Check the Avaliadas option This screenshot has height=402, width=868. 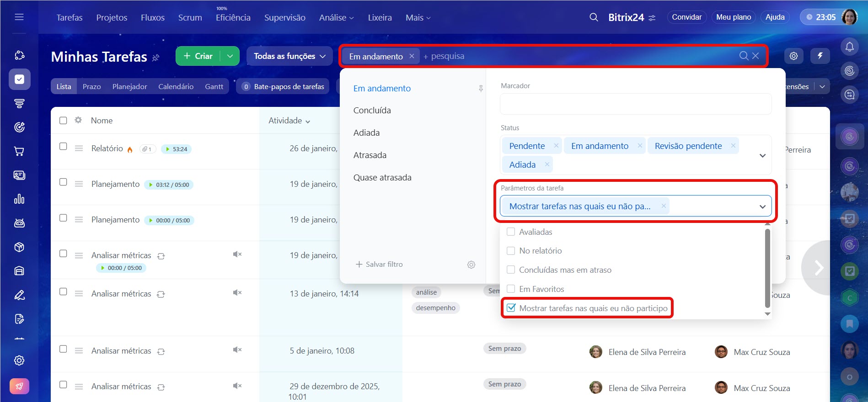coord(511,232)
